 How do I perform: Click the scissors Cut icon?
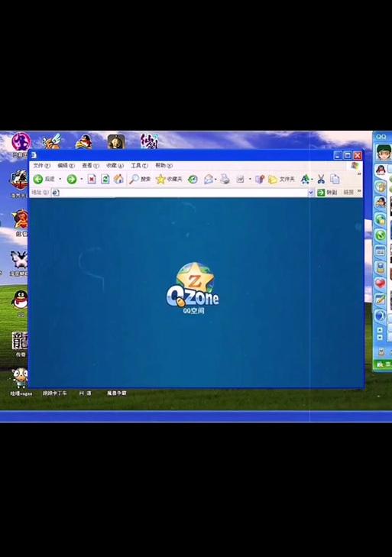[321, 179]
